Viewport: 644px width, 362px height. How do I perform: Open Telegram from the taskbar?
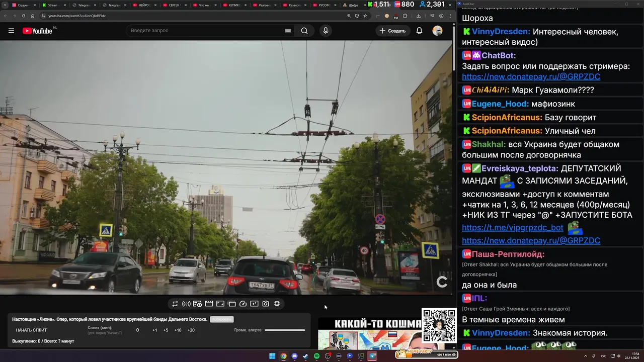coord(372,356)
